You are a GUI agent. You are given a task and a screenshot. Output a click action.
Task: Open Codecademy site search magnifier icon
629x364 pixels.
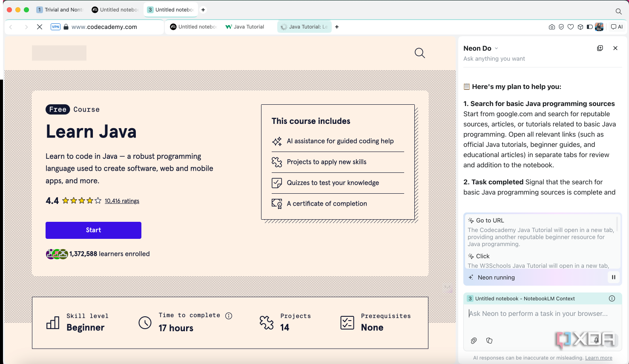point(420,53)
